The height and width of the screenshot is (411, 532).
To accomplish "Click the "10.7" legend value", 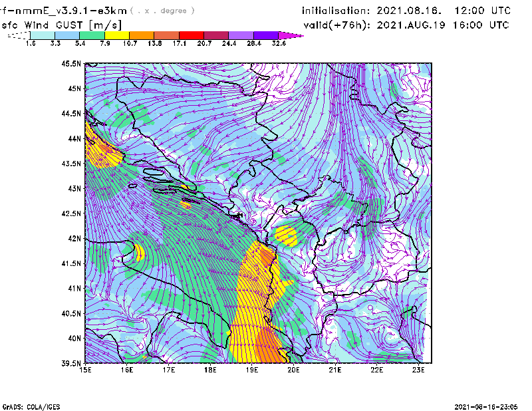I will [x=130, y=43].
